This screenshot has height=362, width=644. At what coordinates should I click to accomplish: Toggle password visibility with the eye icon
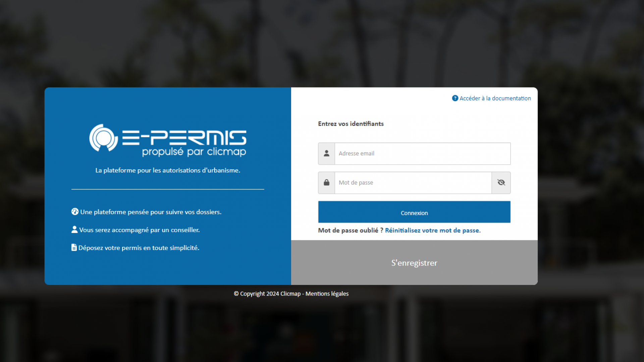click(x=501, y=183)
